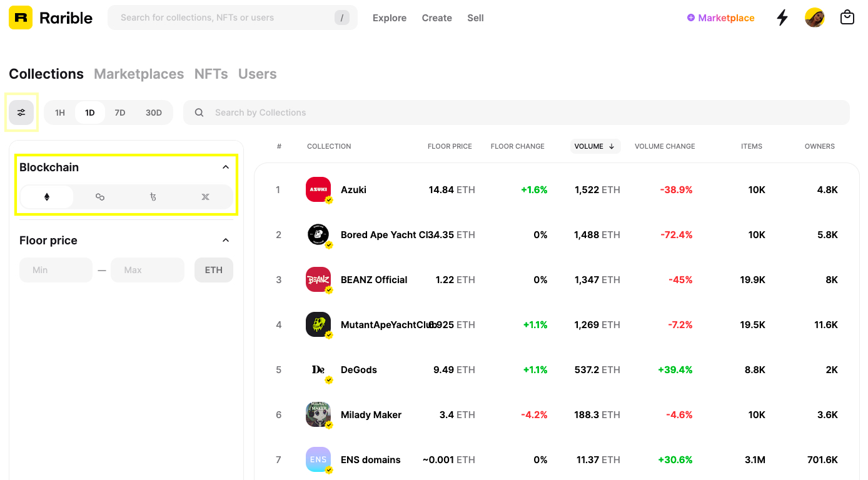This screenshot has width=868, height=480.
Task: Open the shopping bag cart icon
Action: pyautogui.click(x=847, y=17)
